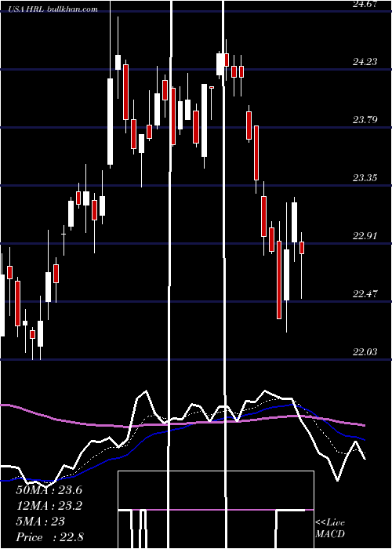Viewport: 392px width, 549px height.
Task: Click the USA HRL bullkhan.com title text
Action: click(54, 9)
